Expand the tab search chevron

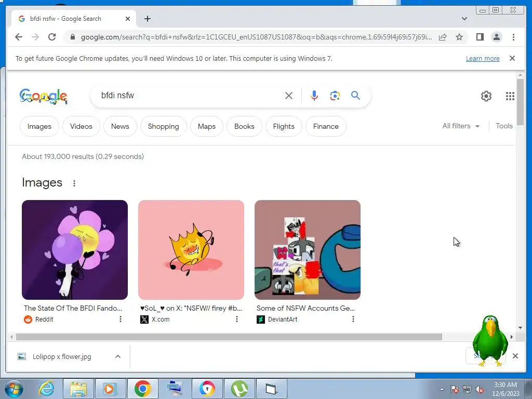464,19
